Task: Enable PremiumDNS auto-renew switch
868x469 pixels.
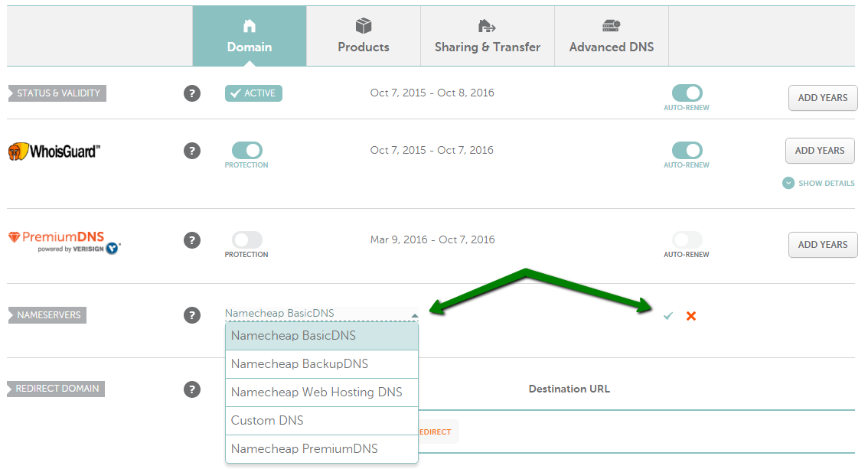Action: (x=687, y=240)
